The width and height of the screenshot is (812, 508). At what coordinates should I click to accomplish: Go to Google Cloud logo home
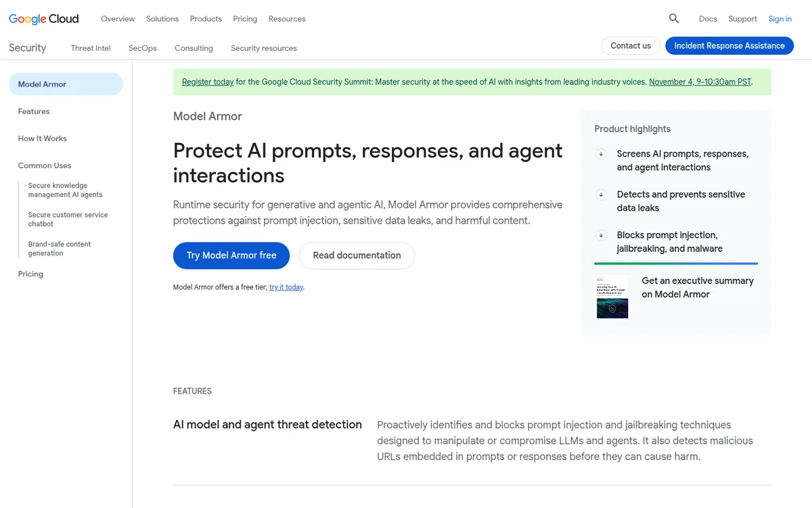(44, 19)
